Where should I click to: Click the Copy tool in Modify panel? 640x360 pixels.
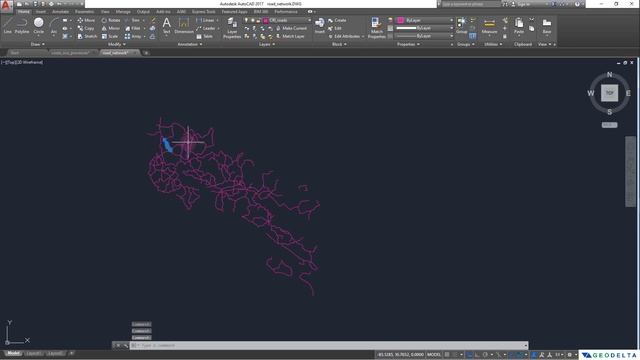click(x=86, y=28)
